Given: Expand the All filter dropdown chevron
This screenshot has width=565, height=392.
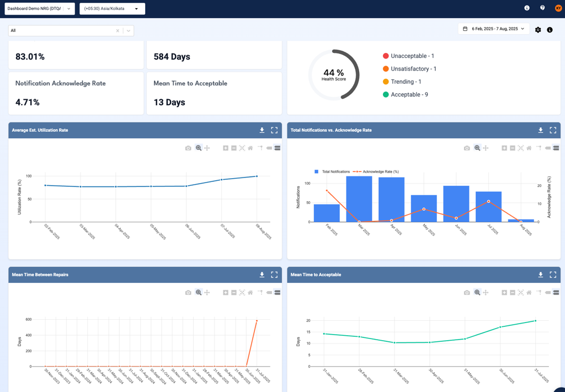Looking at the screenshot, I should point(129,30).
